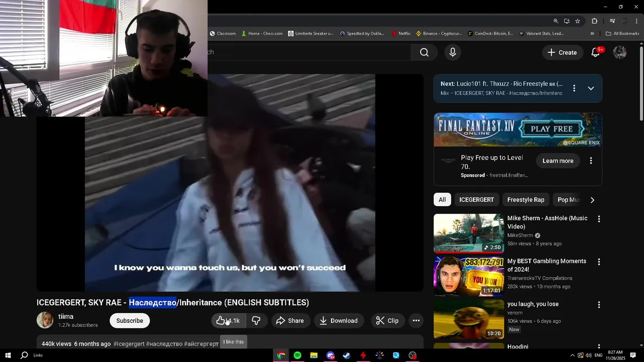Bookmark this page with star icon

[578, 21]
